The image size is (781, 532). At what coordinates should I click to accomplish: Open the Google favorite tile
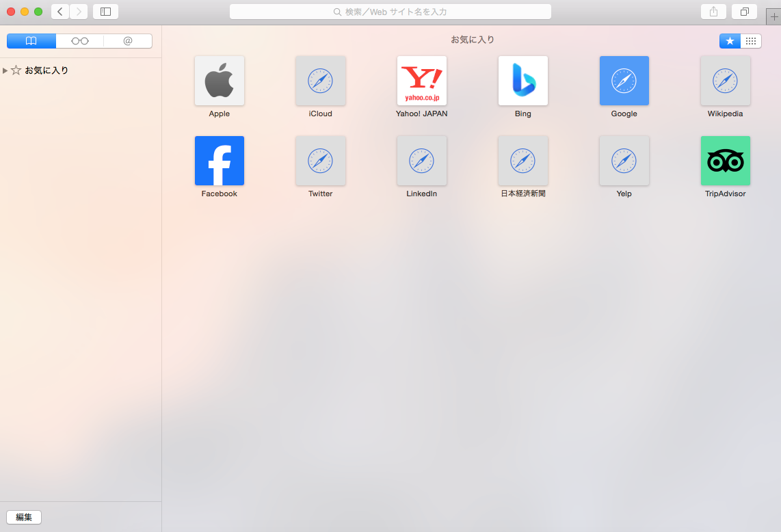pos(624,81)
